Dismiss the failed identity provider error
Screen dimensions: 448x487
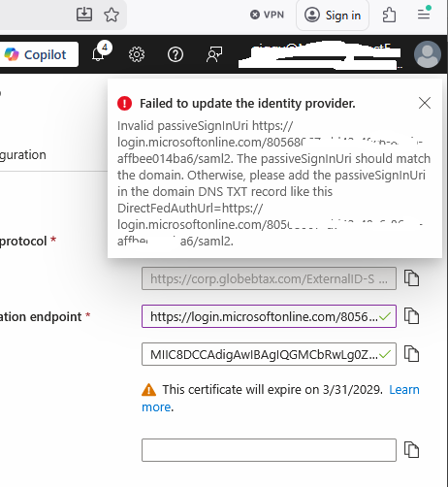[x=425, y=103]
